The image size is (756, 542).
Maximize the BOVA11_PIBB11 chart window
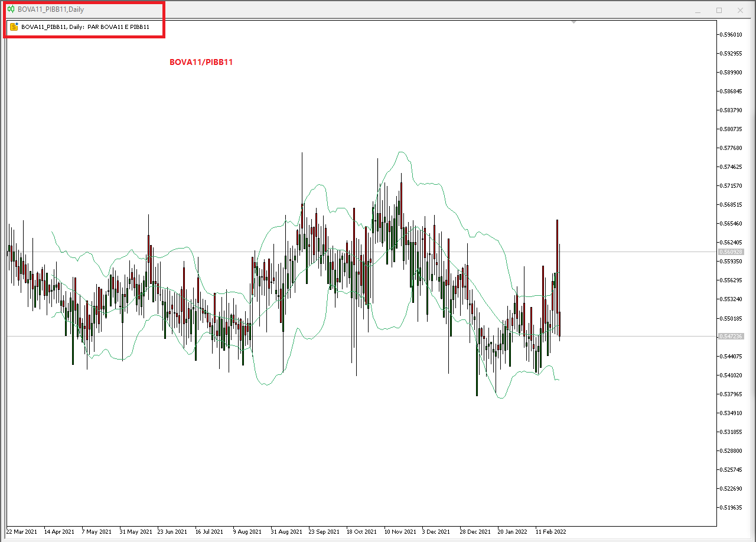click(x=719, y=10)
